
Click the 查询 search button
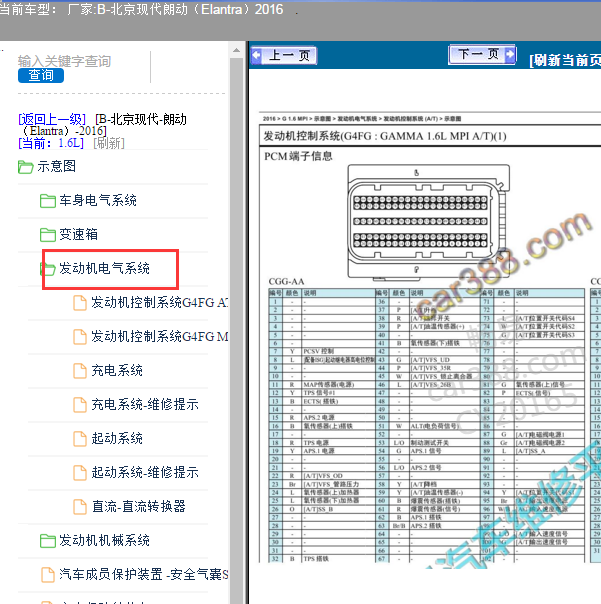coord(41,75)
